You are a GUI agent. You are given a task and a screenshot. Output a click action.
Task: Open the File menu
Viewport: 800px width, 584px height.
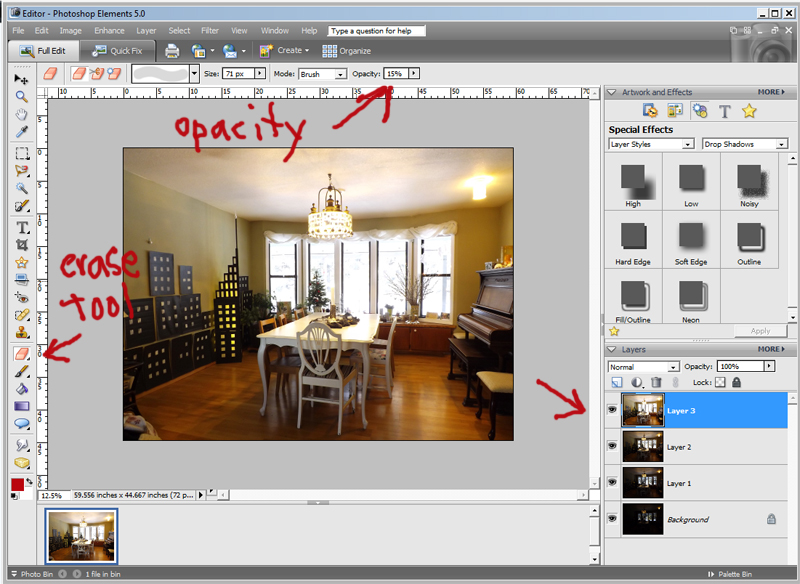(18, 31)
